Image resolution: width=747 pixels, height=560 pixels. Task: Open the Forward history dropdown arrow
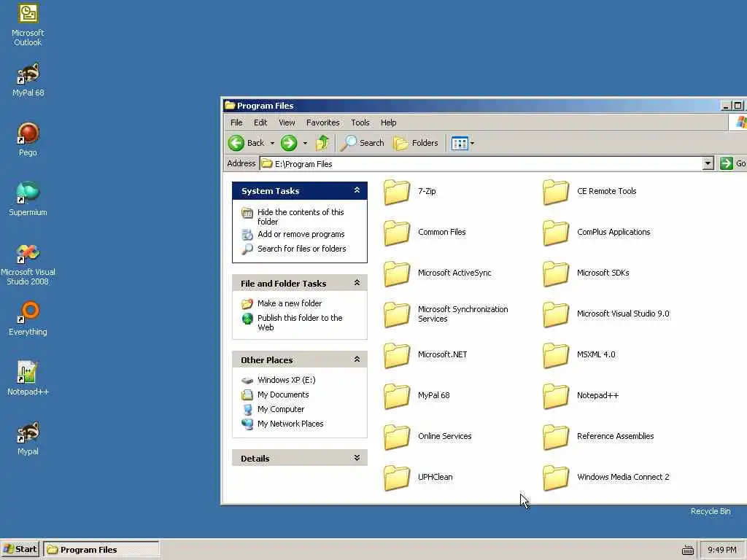click(x=305, y=143)
